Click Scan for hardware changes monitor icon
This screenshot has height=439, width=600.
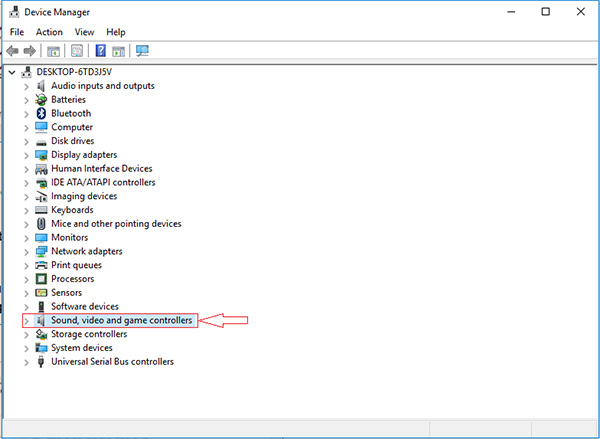click(x=142, y=50)
